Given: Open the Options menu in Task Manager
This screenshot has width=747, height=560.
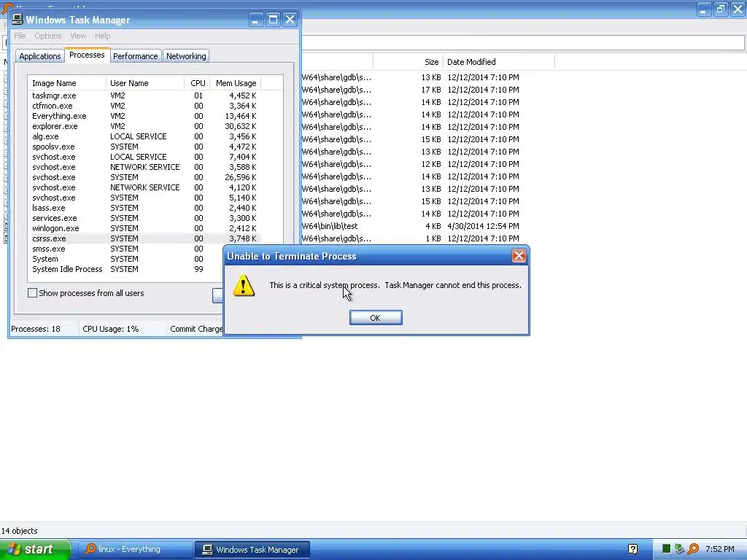Looking at the screenshot, I should click(x=47, y=36).
